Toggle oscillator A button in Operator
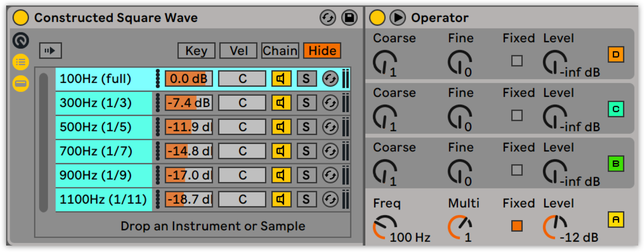The image size is (644, 252). click(616, 220)
